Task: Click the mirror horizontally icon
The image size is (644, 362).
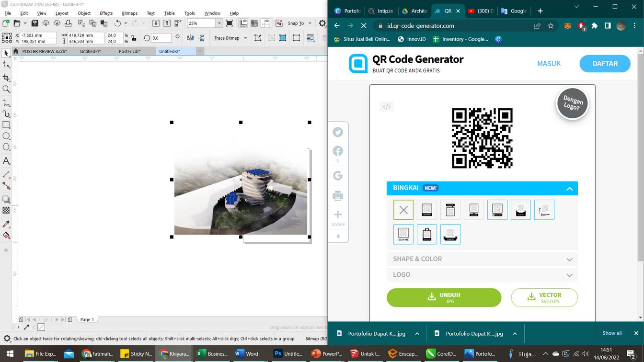Action: 190,38
